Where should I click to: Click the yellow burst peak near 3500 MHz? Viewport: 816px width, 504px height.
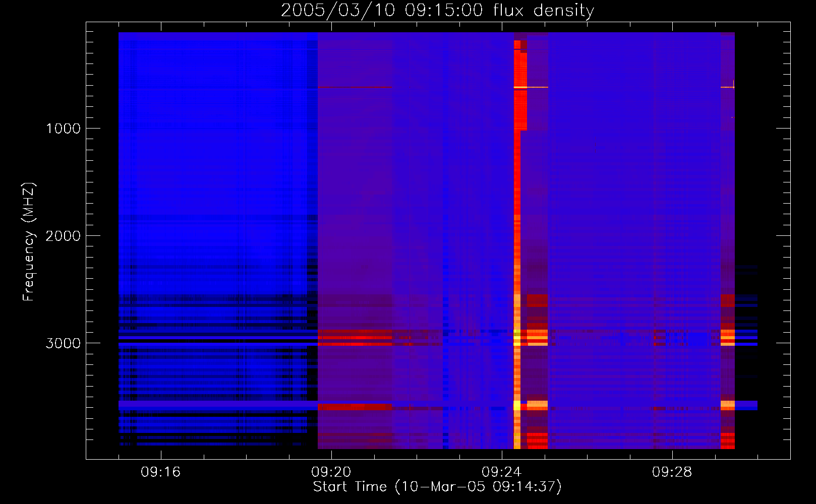517,405
